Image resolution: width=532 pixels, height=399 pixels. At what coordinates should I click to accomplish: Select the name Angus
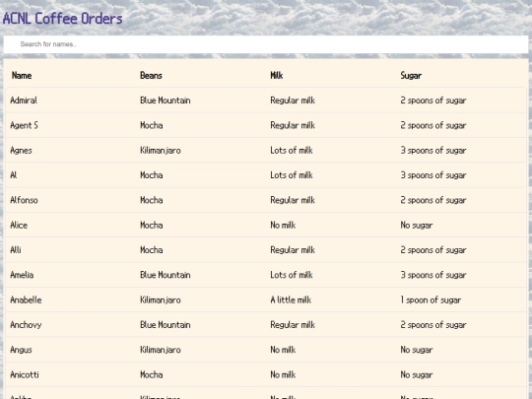21,350
